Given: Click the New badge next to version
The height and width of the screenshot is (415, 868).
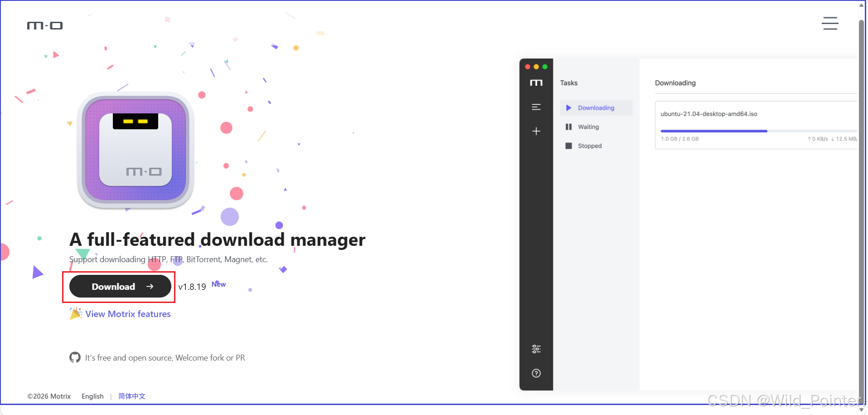Looking at the screenshot, I should pos(218,284).
